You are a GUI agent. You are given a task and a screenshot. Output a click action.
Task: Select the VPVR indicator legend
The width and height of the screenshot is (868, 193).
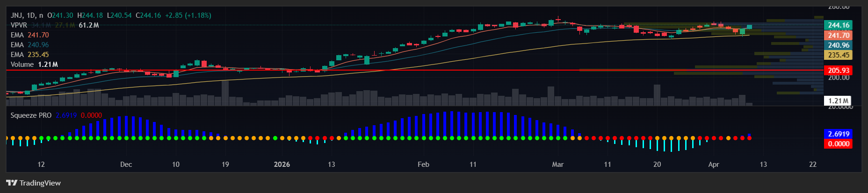click(19, 25)
